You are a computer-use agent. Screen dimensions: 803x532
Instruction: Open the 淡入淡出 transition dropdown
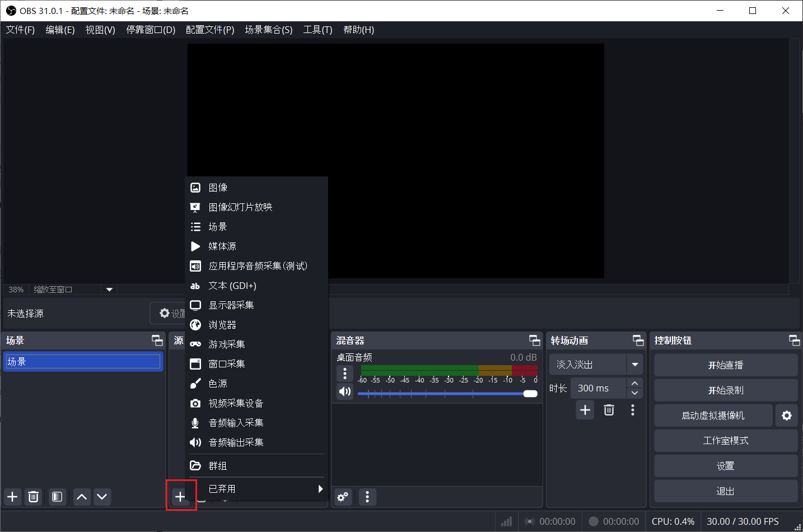point(596,365)
